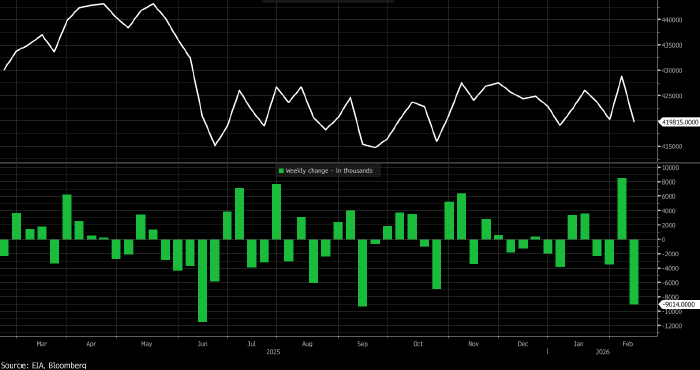The width and height of the screenshot is (700, 370).
Task: Select the Jun month label
Action: (x=202, y=344)
